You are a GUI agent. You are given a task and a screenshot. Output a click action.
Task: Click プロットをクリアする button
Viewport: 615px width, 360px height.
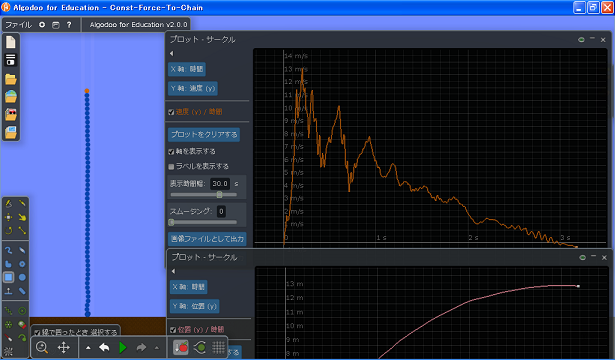click(x=204, y=135)
